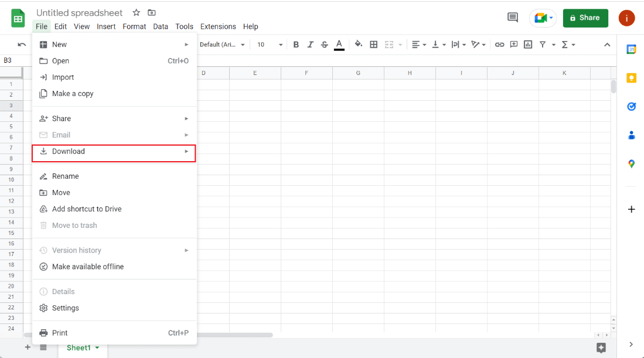Open the font size dropdown
Screen dimensions: 644x358
270,45
